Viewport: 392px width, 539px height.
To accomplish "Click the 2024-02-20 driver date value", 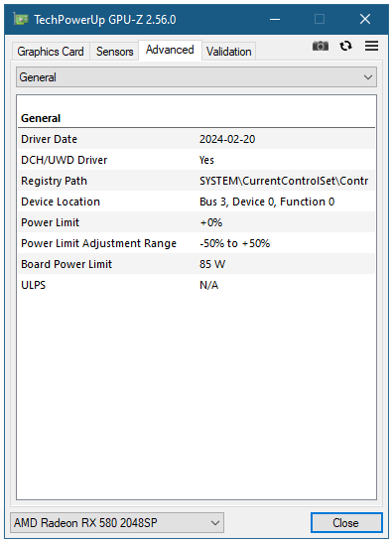I will pos(227,139).
